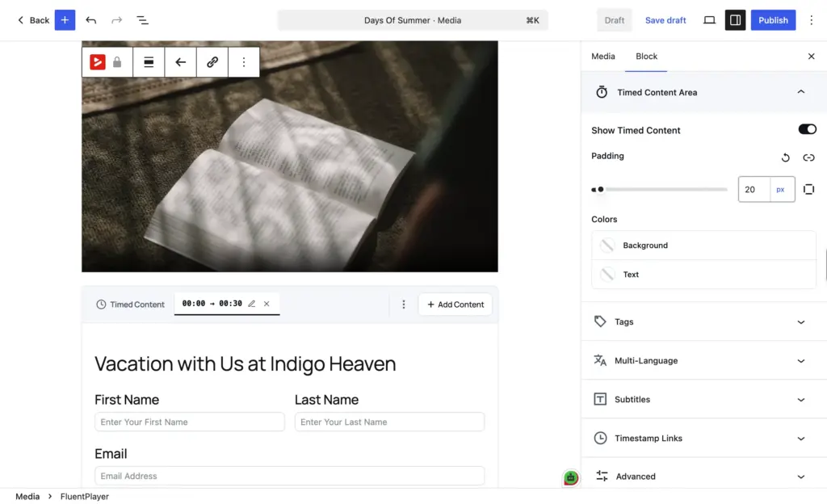Image resolution: width=827 pixels, height=504 pixels.
Task: Unlink padding sides
Action: [808, 157]
